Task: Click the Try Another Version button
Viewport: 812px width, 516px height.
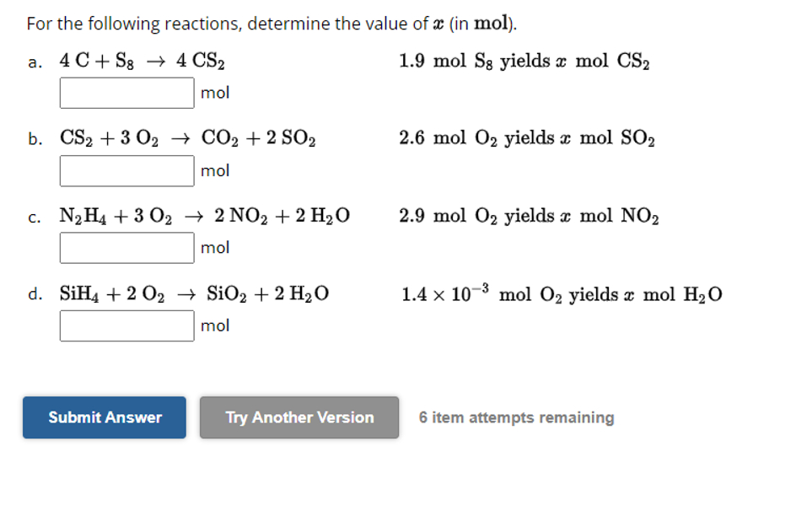Action: point(298,417)
